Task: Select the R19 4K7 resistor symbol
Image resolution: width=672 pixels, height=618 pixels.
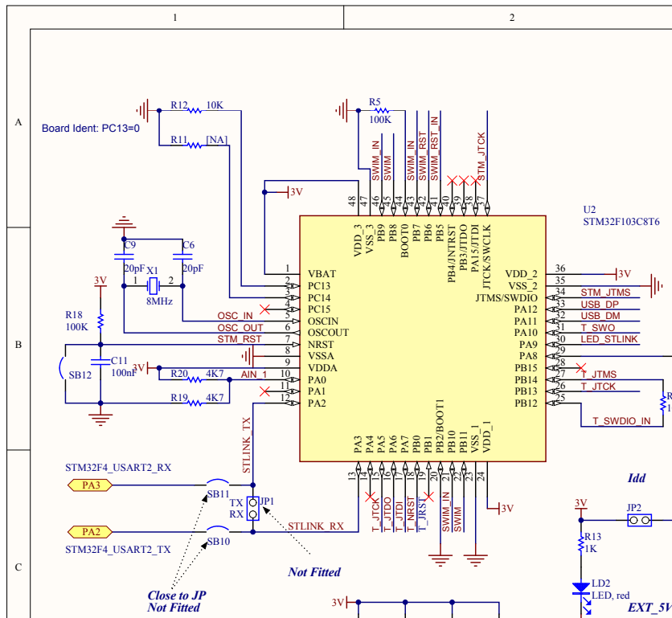Action: coord(195,403)
